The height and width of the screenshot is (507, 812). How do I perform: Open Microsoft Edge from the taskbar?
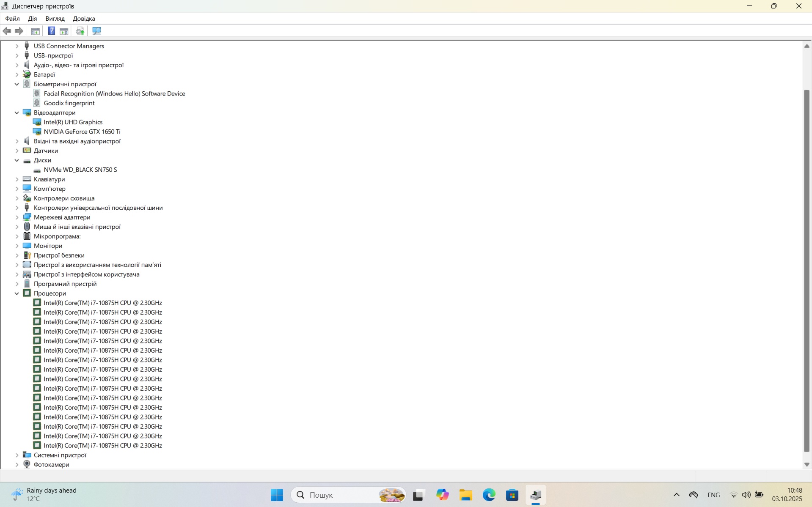coord(489,495)
